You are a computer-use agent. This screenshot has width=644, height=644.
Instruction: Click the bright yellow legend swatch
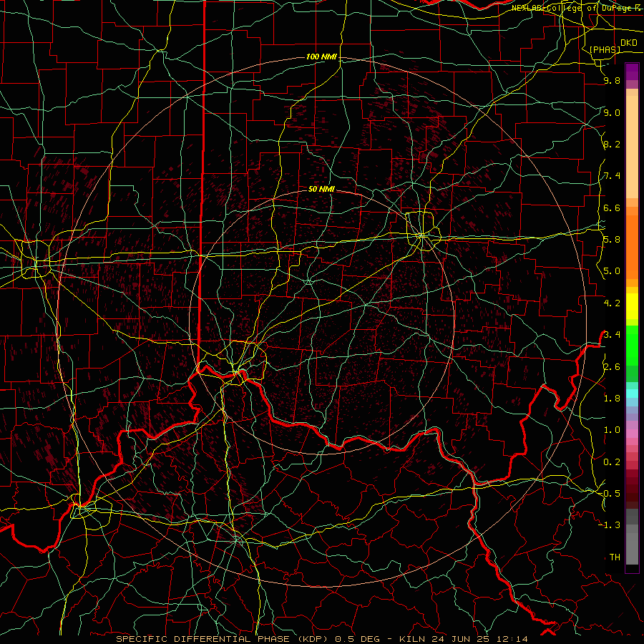point(632,306)
